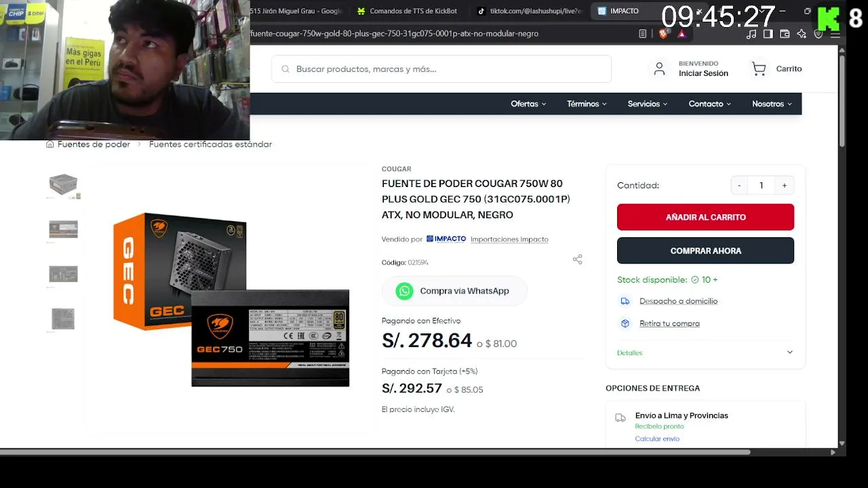Select the fourth product thumbnail
868x488 pixels.
[63, 319]
